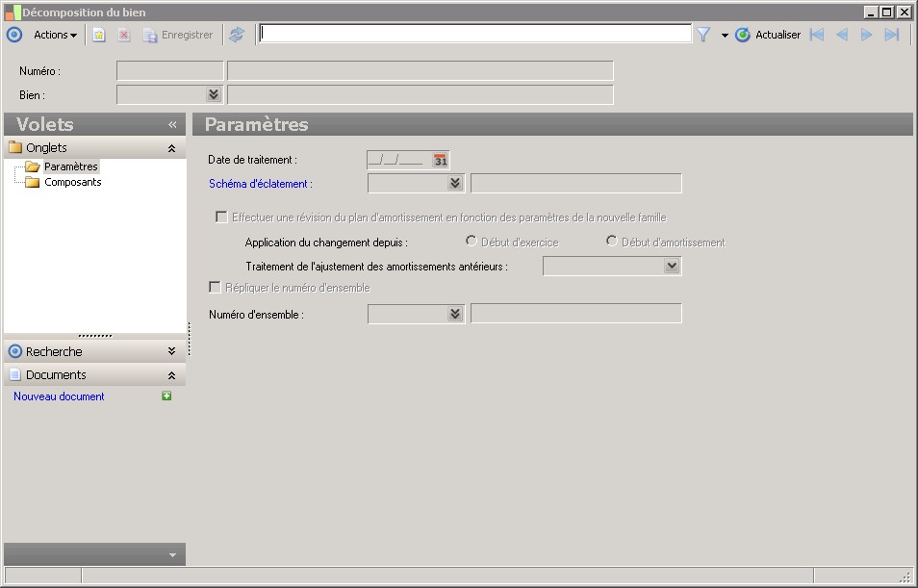The height and width of the screenshot is (588, 918).
Task: Select Paramètres in the Onglets tree
Action: 71,166
